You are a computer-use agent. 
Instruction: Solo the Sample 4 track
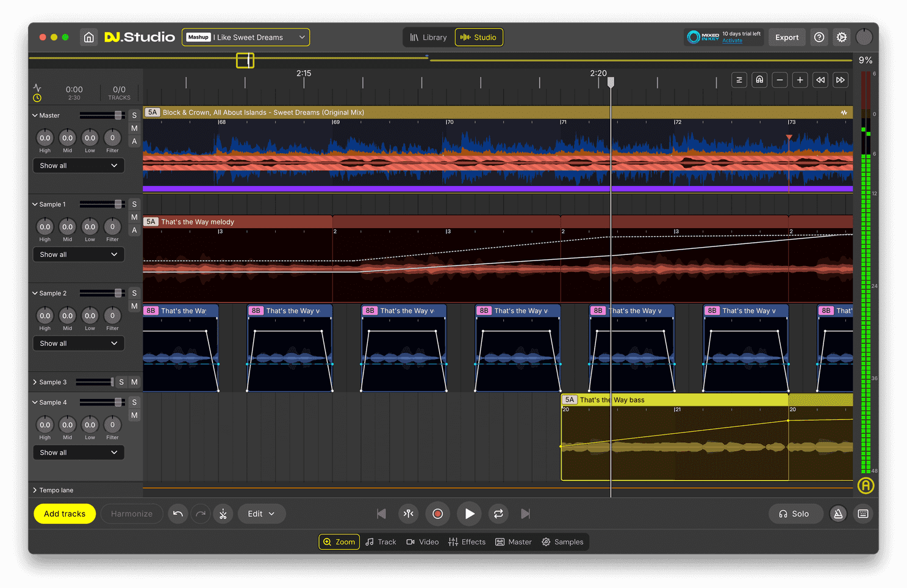point(134,403)
